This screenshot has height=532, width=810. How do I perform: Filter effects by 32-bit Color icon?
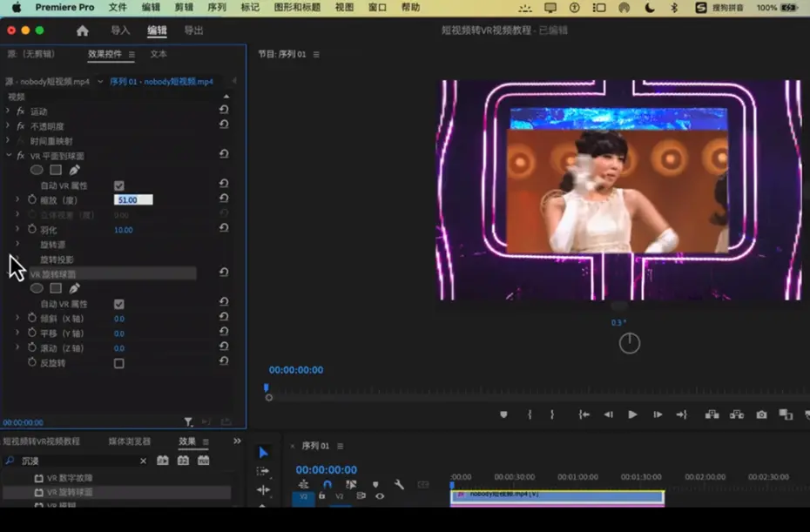[x=183, y=461]
